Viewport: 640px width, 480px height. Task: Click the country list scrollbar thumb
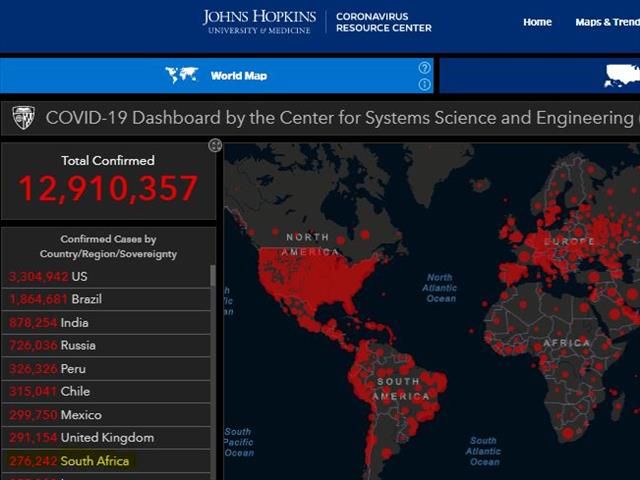tap(213, 276)
